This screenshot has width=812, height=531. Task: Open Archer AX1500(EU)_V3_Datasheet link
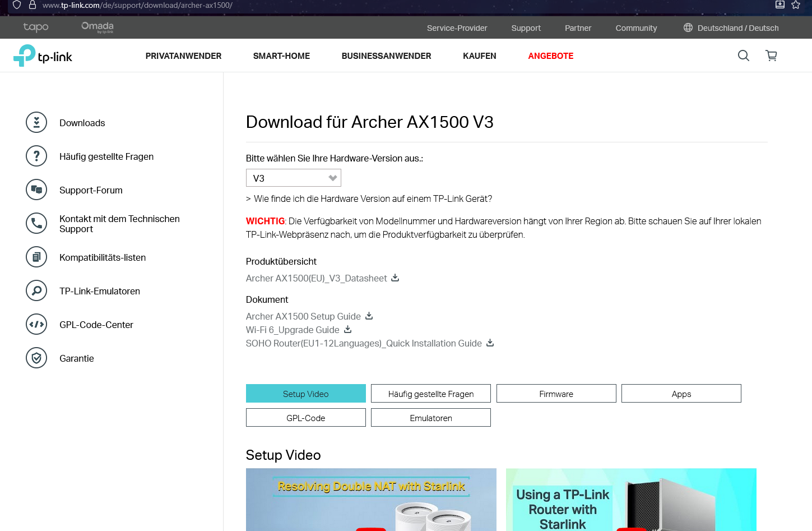point(317,278)
